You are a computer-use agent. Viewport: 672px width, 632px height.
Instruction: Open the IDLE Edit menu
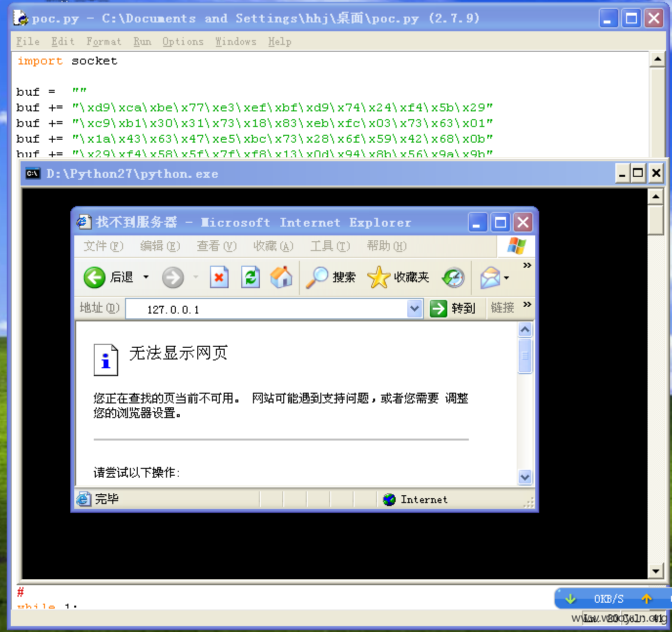pos(63,42)
